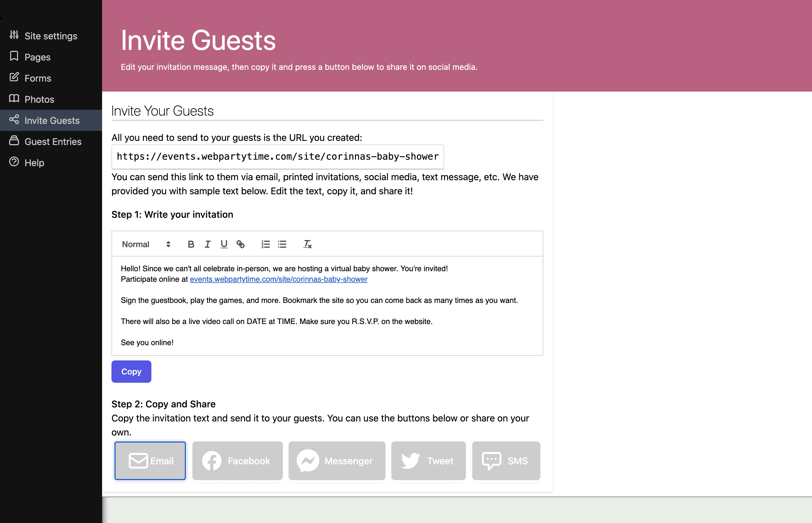Clear text formatting with Tx icon
Viewport: 812px width, 523px height.
[x=307, y=244]
